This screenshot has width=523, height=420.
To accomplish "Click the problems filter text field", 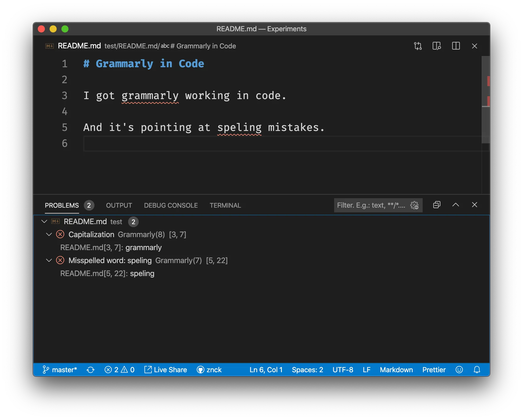I will click(x=371, y=205).
